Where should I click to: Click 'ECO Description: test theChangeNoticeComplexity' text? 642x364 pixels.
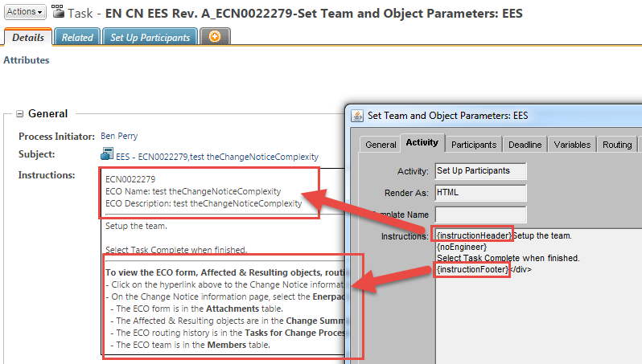pos(204,203)
